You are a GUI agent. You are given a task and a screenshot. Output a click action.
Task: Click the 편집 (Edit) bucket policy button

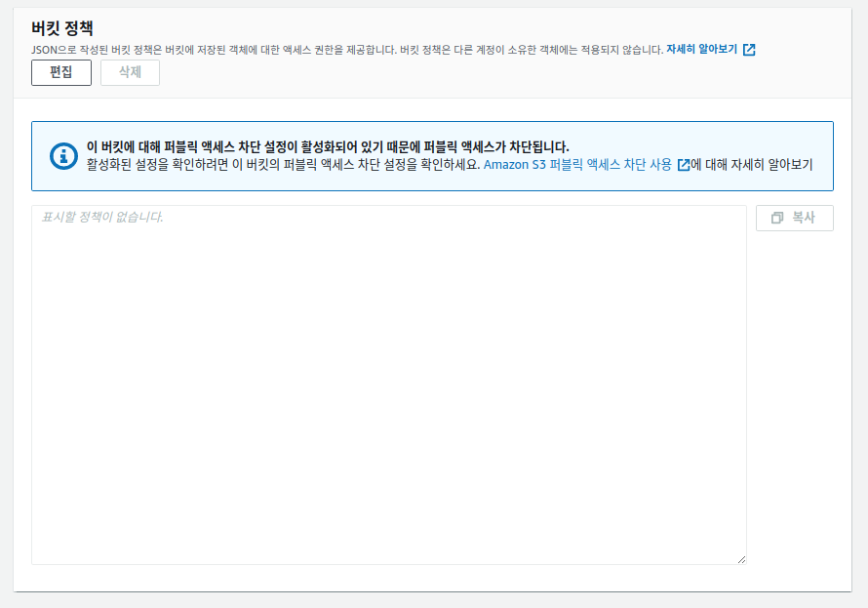point(61,72)
